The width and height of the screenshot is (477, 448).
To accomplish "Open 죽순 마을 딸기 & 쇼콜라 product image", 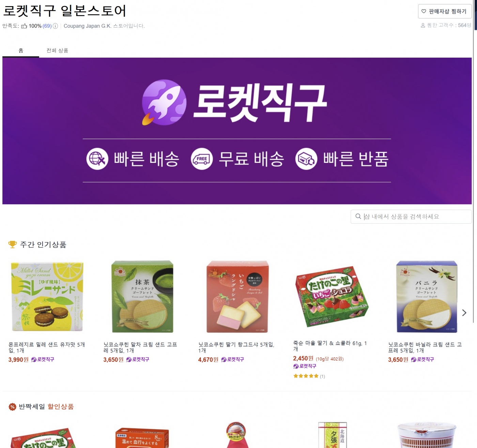I will 332,297.
